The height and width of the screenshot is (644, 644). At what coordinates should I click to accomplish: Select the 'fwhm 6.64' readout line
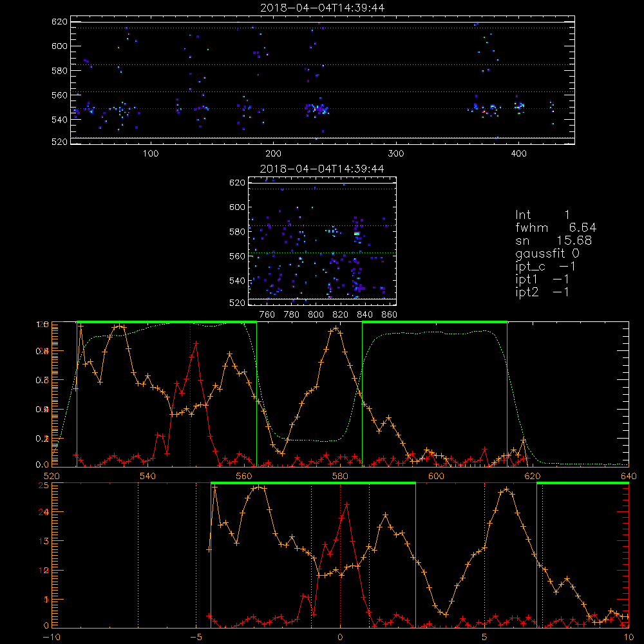point(556,227)
